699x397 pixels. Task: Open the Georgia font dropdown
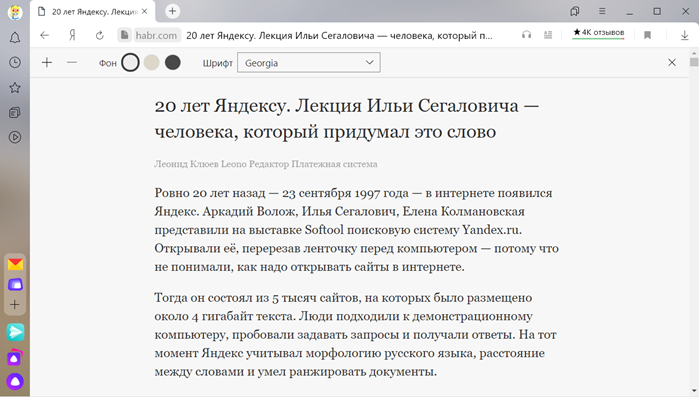click(x=308, y=63)
